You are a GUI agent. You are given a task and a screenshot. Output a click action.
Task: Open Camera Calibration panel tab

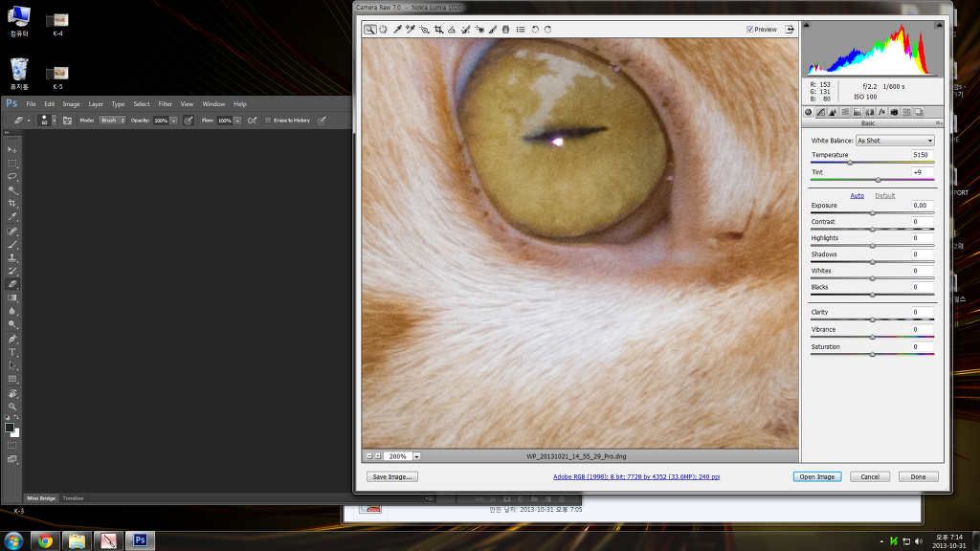[x=894, y=112]
